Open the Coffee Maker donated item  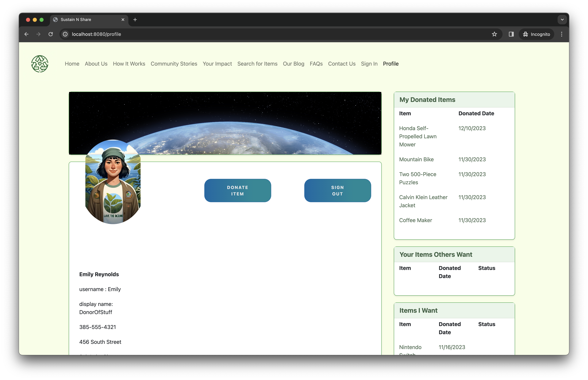tap(415, 220)
